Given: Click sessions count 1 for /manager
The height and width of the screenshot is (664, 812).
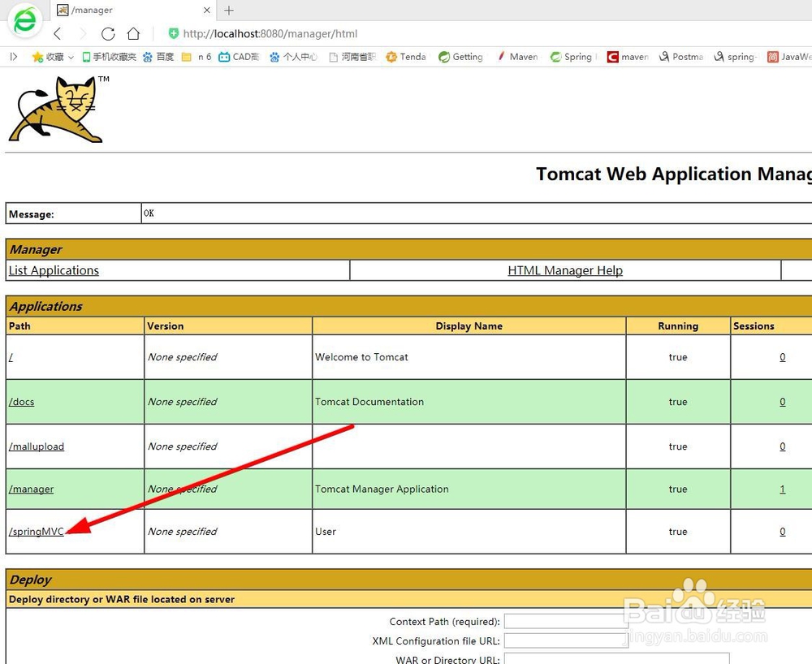Looking at the screenshot, I should point(783,489).
